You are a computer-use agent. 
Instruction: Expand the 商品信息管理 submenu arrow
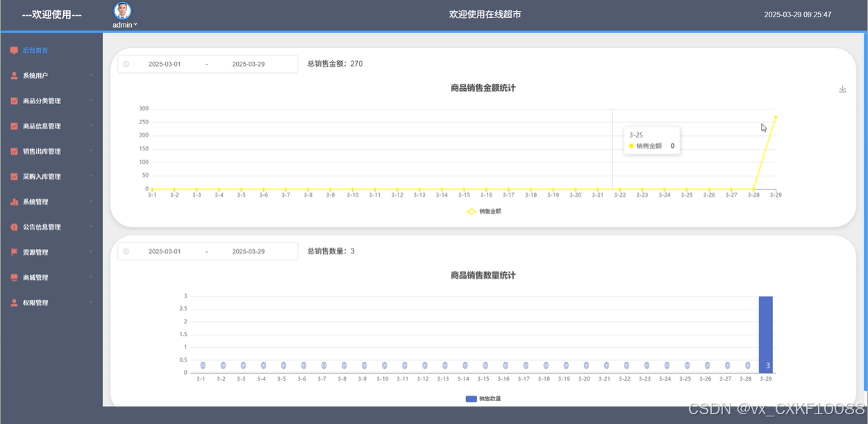tap(91, 126)
